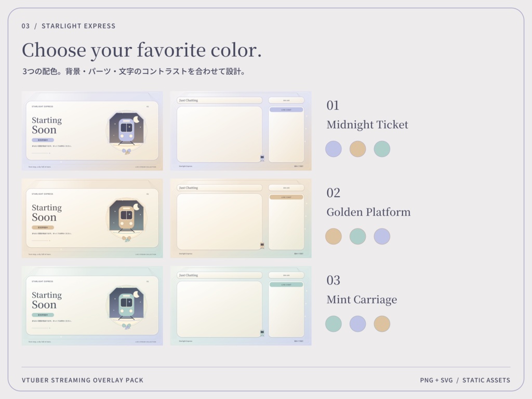Viewport: 532px width, 399px height.
Task: Select the gold swatch under Midnight Ticket
Action: [x=357, y=149]
